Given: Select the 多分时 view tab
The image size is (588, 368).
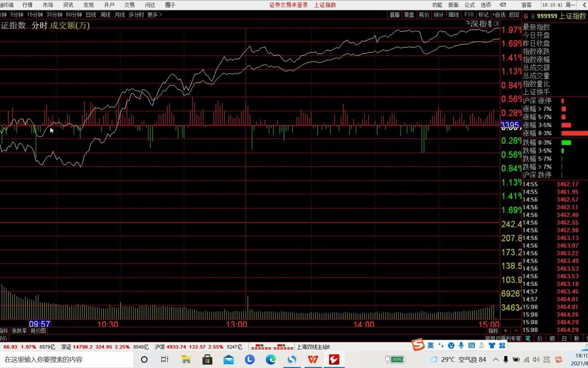Looking at the screenshot, I should tap(136, 15).
